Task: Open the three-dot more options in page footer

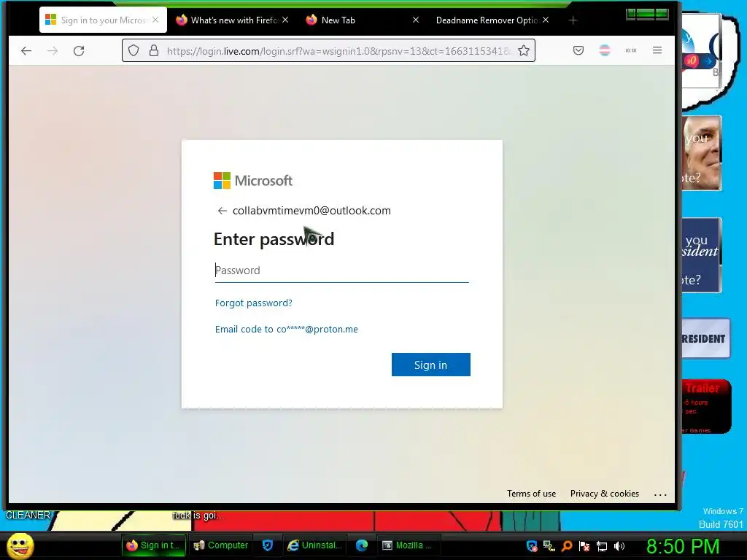Action: pos(660,494)
